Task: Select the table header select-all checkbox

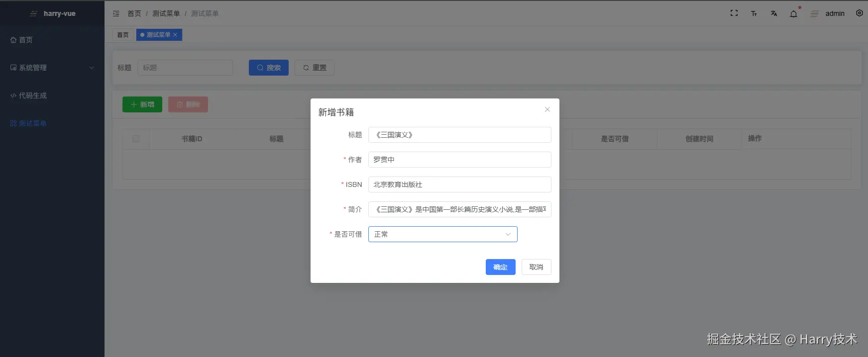Action: pyautogui.click(x=136, y=139)
